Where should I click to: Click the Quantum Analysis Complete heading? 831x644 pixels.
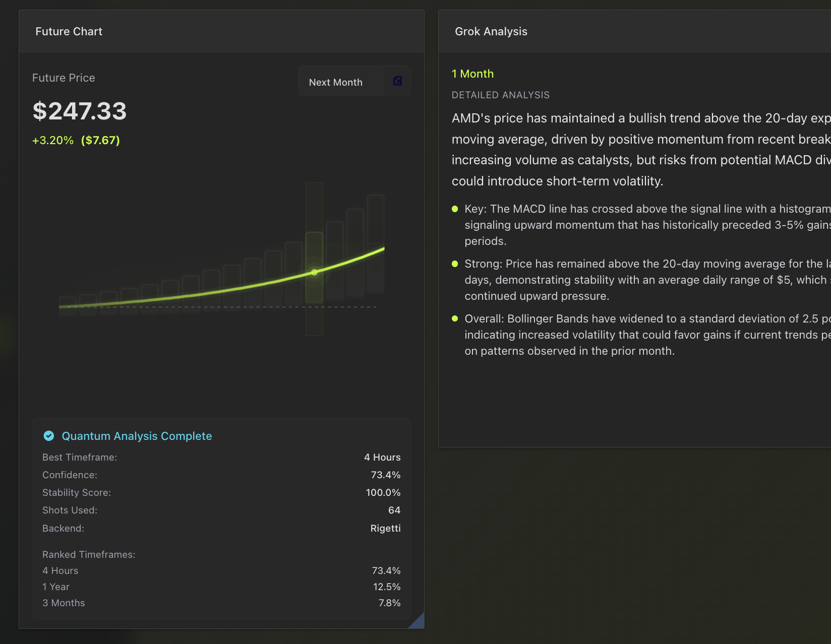click(137, 436)
